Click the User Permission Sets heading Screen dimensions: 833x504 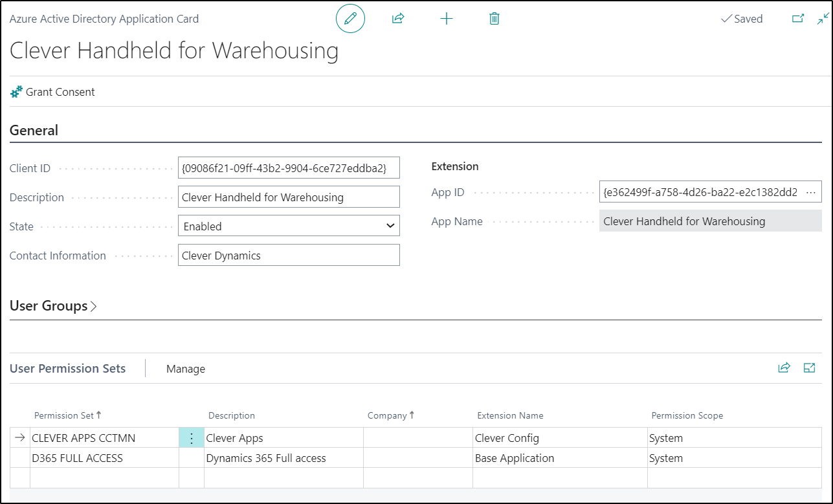(x=68, y=369)
